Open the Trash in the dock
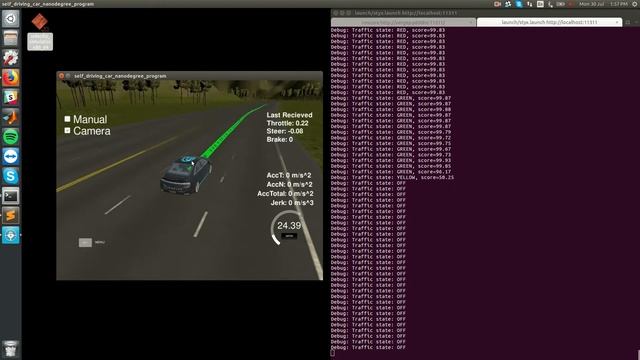This screenshot has height=360, width=640. click(x=11, y=349)
